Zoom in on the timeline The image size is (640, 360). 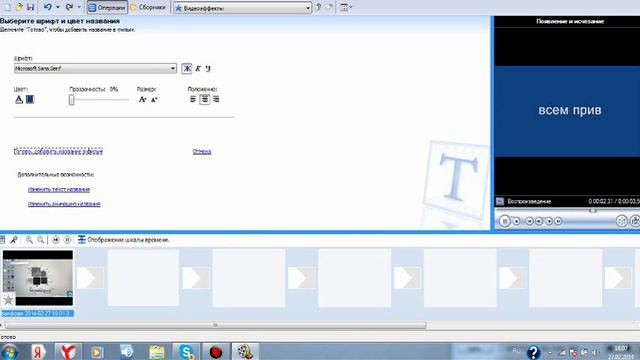pos(29,240)
